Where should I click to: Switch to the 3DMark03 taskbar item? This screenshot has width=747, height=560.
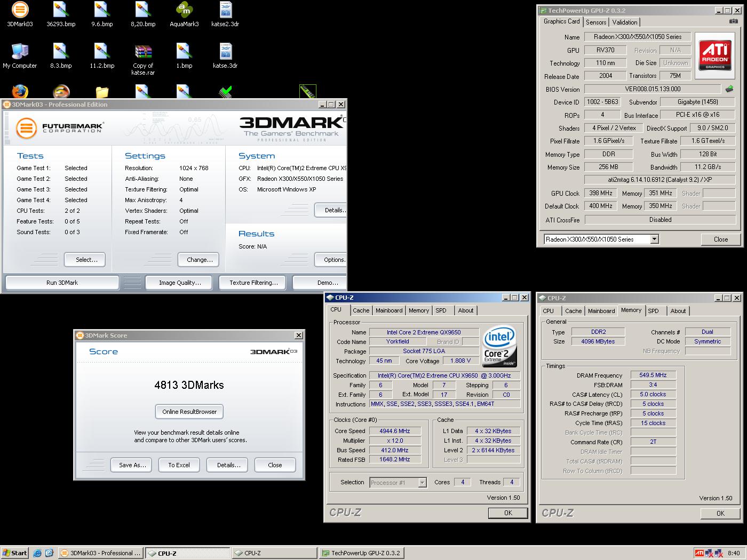point(100,553)
